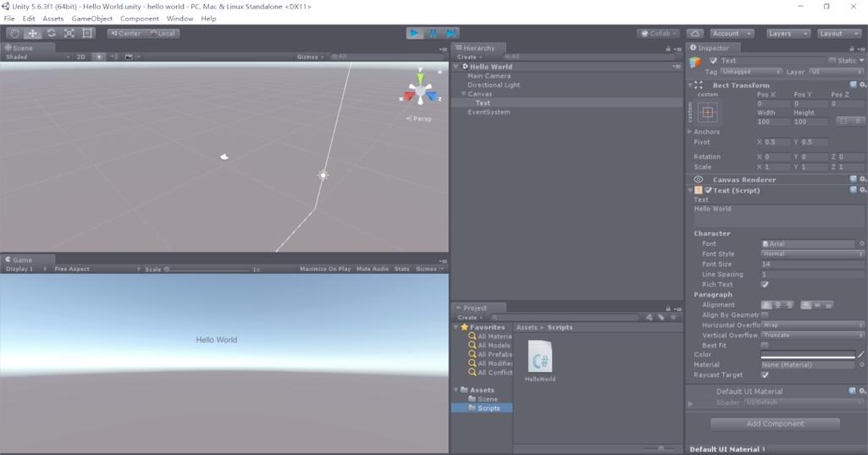Toggle Align By Geometry checkbox
This screenshot has height=455, width=868.
pos(765,315)
